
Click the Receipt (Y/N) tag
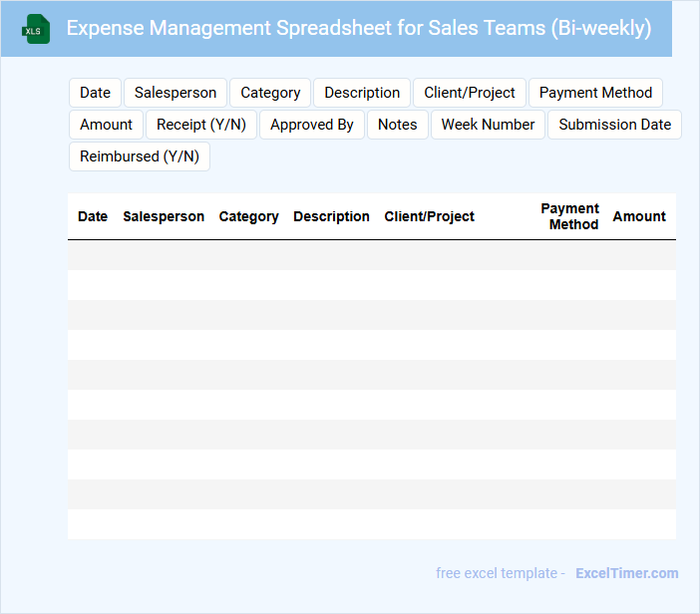[202, 125]
